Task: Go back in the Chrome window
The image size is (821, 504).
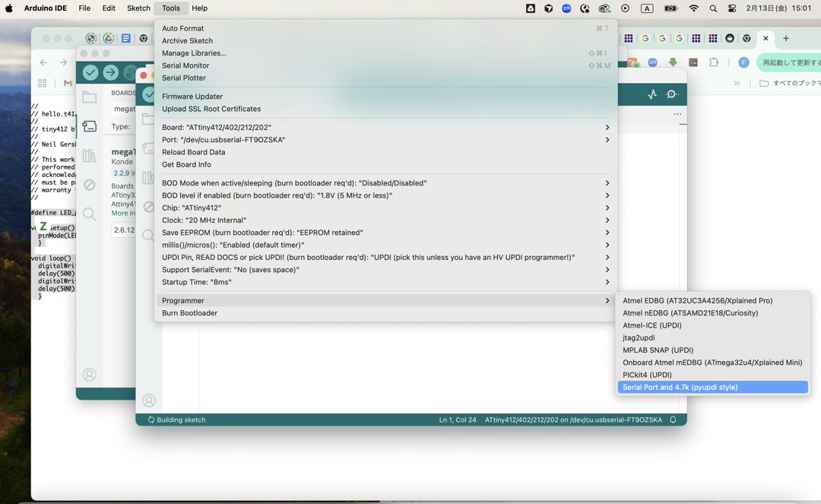Action: (43, 62)
